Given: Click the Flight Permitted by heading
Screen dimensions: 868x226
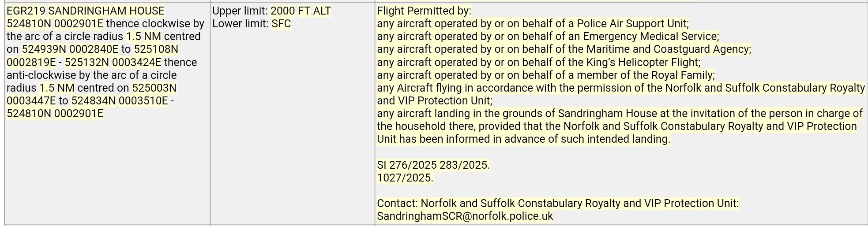Looking at the screenshot, I should coord(424,11).
